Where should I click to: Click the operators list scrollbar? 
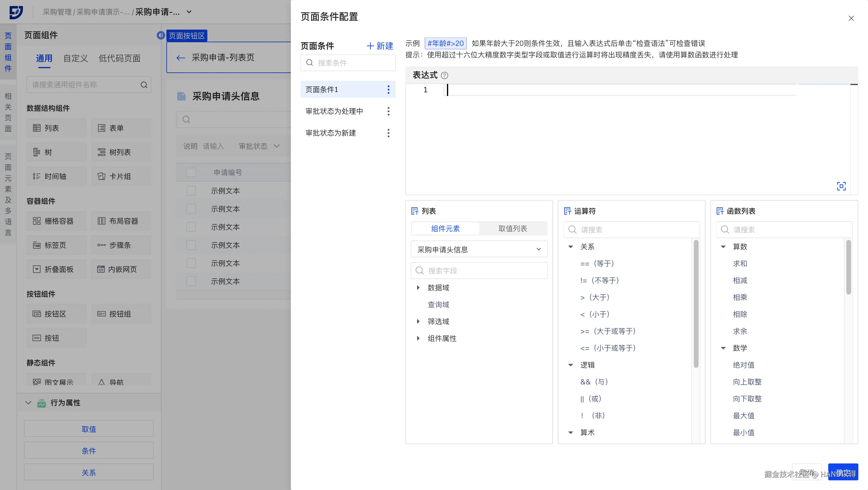pos(696,304)
